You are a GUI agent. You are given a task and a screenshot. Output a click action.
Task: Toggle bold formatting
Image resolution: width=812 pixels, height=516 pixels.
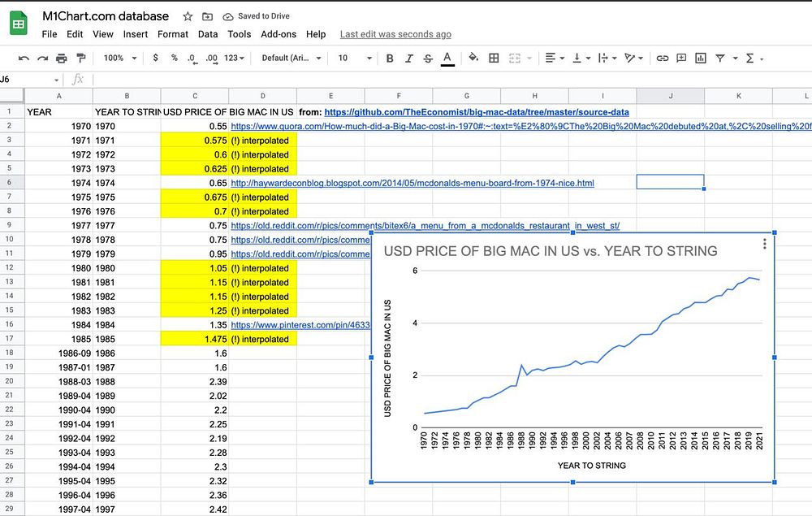click(390, 59)
